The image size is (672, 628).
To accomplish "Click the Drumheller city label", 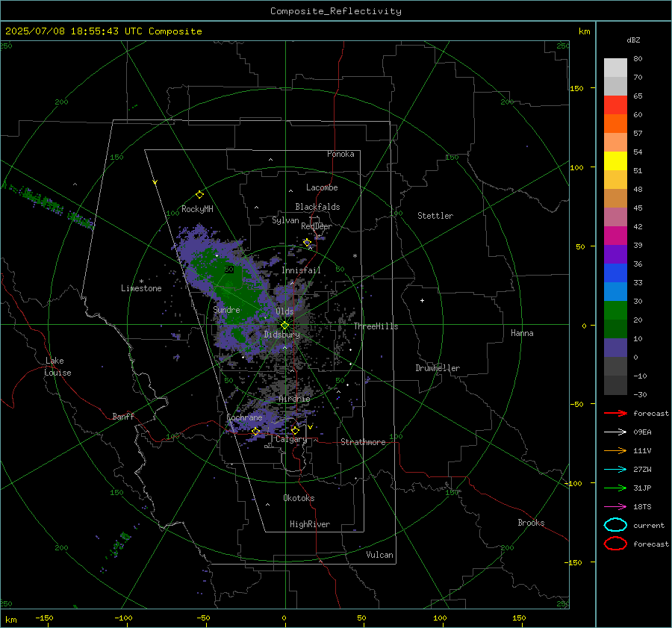I will 438,368.
